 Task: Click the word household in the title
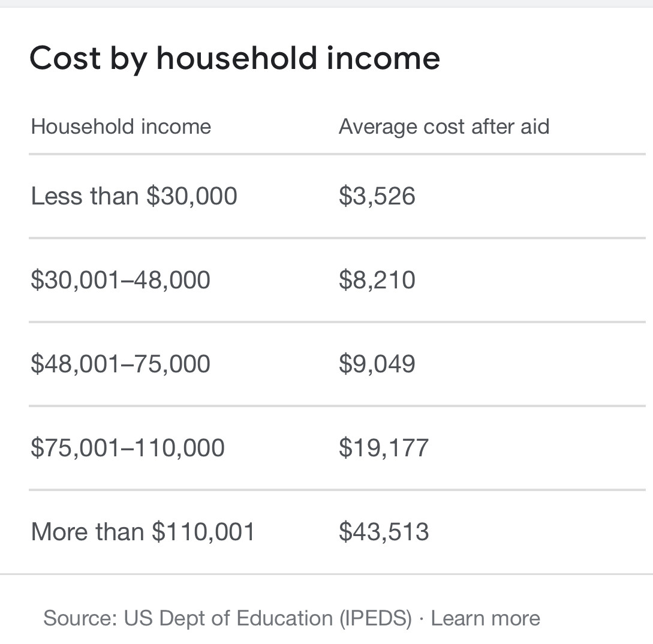click(236, 58)
